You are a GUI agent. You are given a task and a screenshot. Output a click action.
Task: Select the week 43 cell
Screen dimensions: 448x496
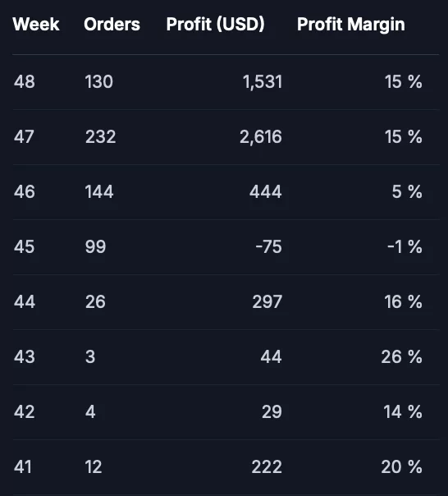tap(25, 357)
